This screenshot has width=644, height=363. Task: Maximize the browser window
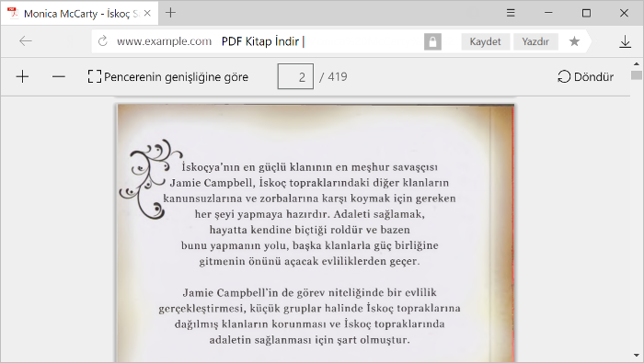[x=587, y=13]
